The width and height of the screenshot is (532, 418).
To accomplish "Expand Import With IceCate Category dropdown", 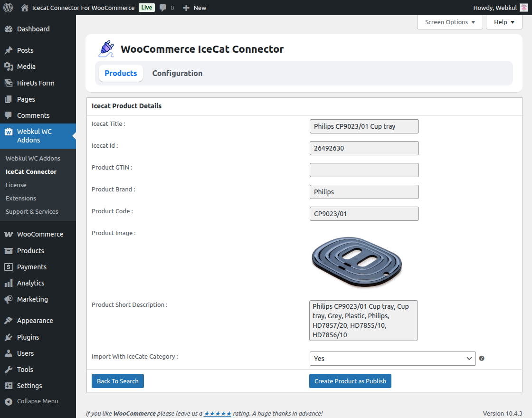I will (392, 359).
